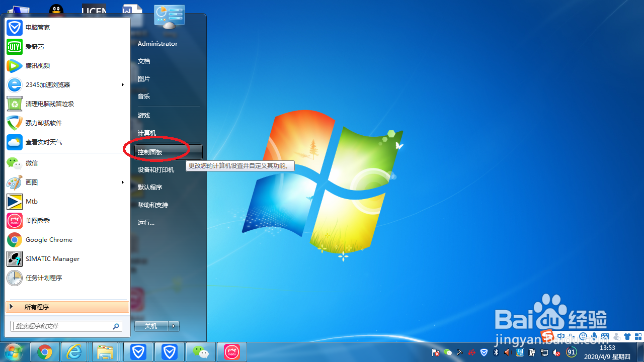Open the 运行... run dialog

coord(169,222)
